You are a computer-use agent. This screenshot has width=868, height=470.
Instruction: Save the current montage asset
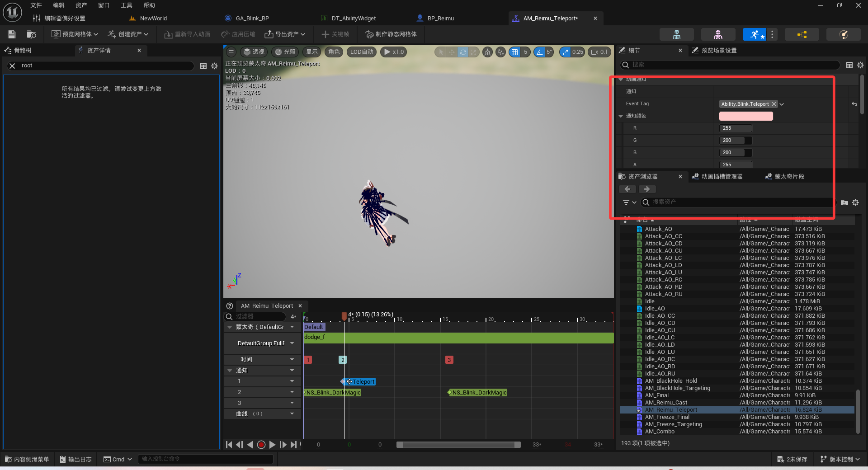[x=12, y=34]
